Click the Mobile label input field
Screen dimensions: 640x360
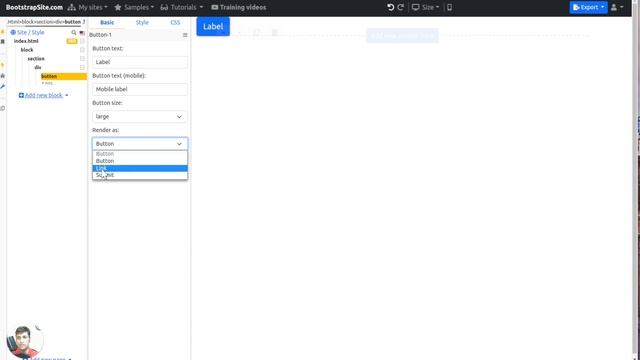click(x=140, y=89)
